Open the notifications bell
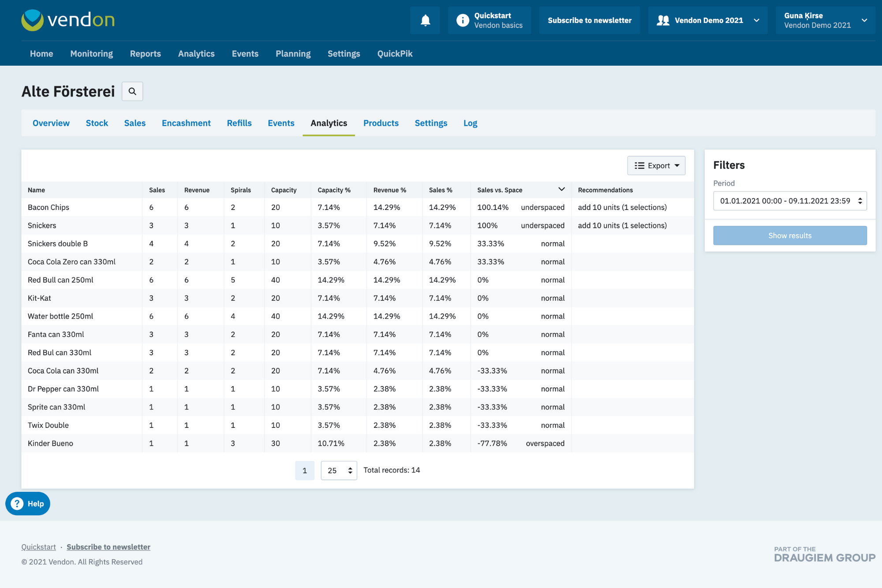Screen dimensions: 882x588 pyautogui.click(x=425, y=20)
